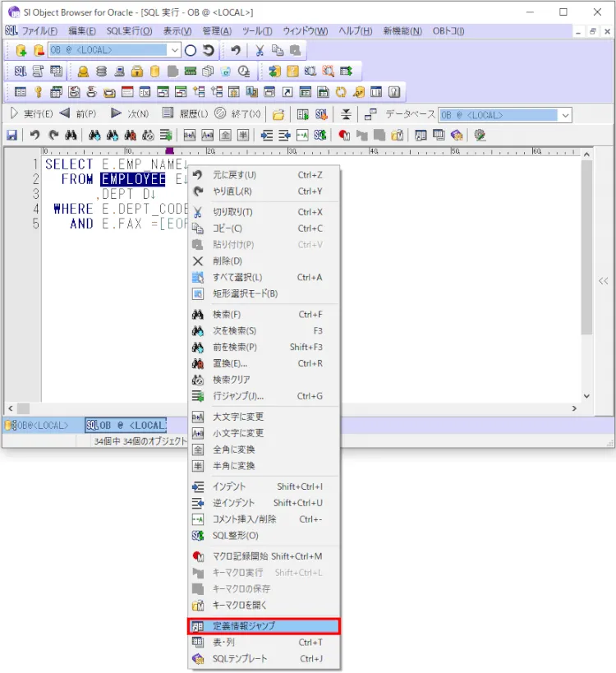Switch to OB@<LOCAL> object list tab

37,426
